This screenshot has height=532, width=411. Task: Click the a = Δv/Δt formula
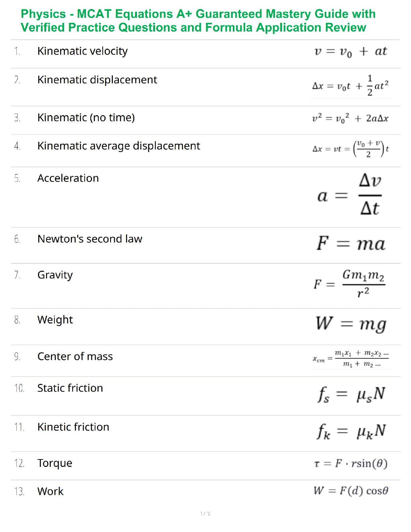click(x=350, y=195)
